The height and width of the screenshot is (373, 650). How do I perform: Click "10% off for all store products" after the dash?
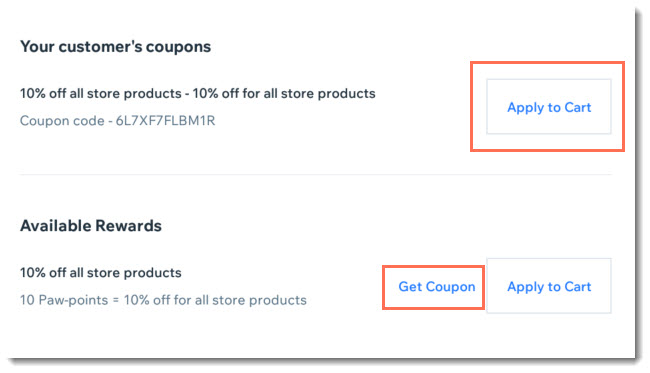284,94
